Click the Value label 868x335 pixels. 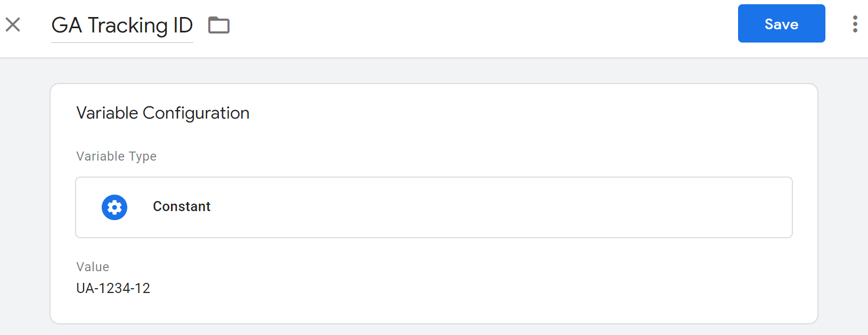pyautogui.click(x=93, y=267)
